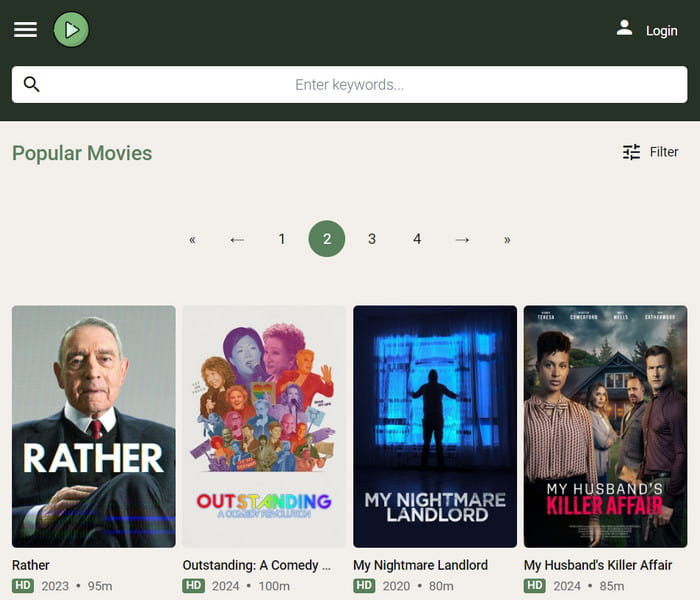700x600 pixels.
Task: Click the green play logo icon
Action: [x=71, y=30]
